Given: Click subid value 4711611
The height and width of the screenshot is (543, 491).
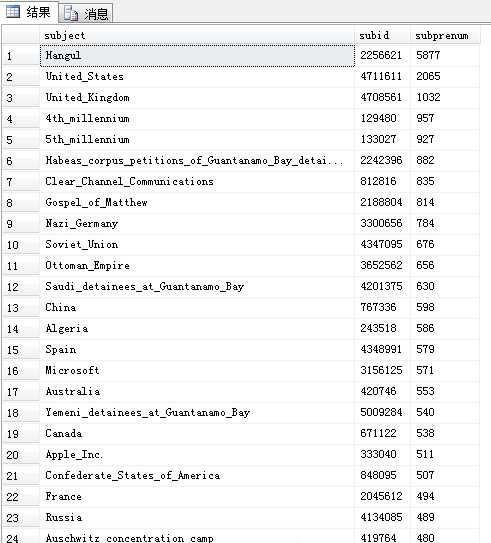Looking at the screenshot, I should (382, 77).
